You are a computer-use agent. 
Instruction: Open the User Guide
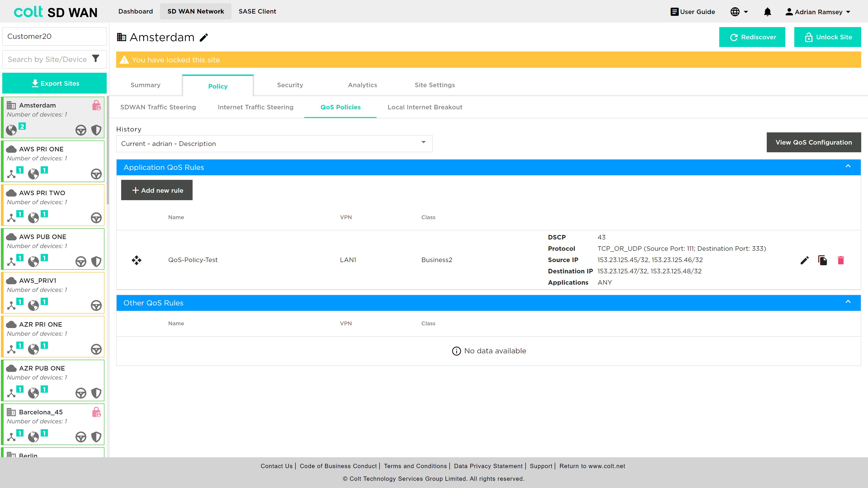[x=693, y=12]
